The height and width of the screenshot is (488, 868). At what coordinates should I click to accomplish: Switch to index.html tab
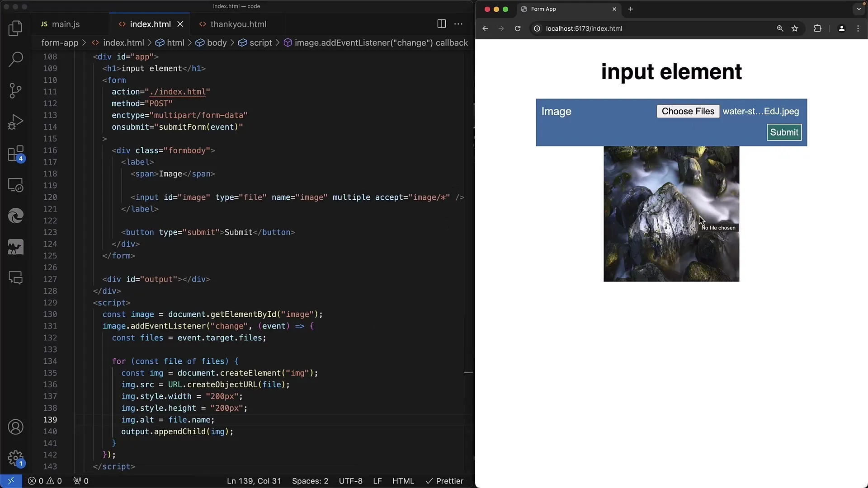150,24
